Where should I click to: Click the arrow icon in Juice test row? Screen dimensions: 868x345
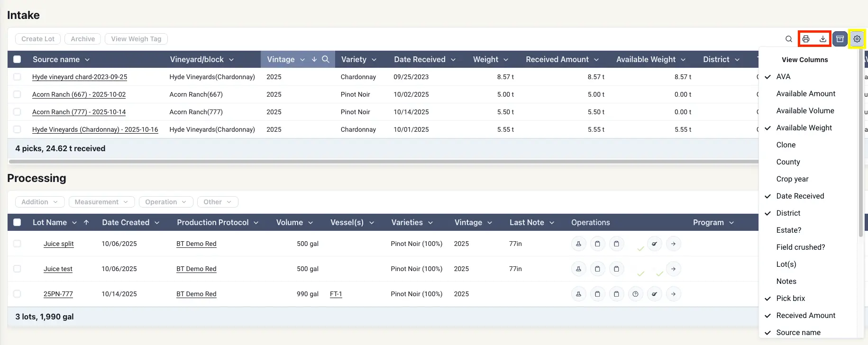coord(673,269)
